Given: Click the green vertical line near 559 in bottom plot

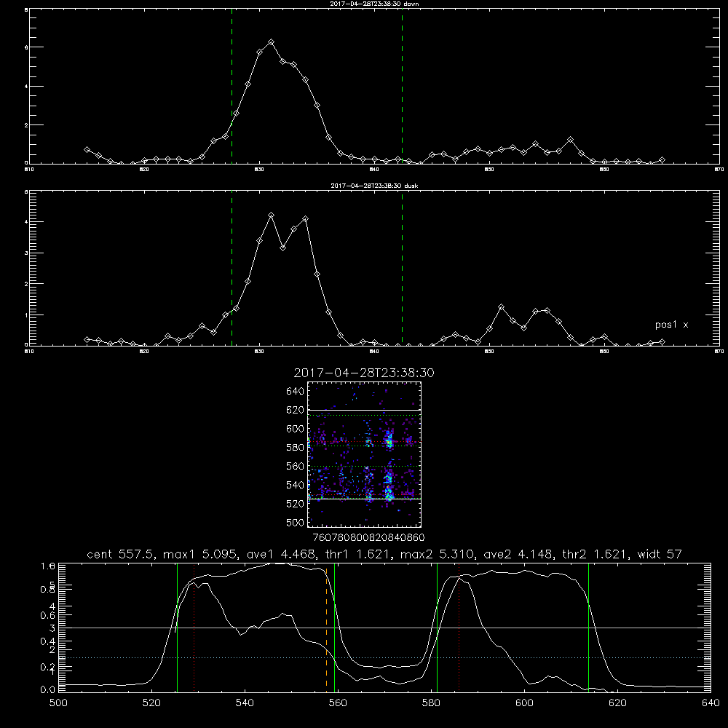Looking at the screenshot, I should pyautogui.click(x=334, y=628).
